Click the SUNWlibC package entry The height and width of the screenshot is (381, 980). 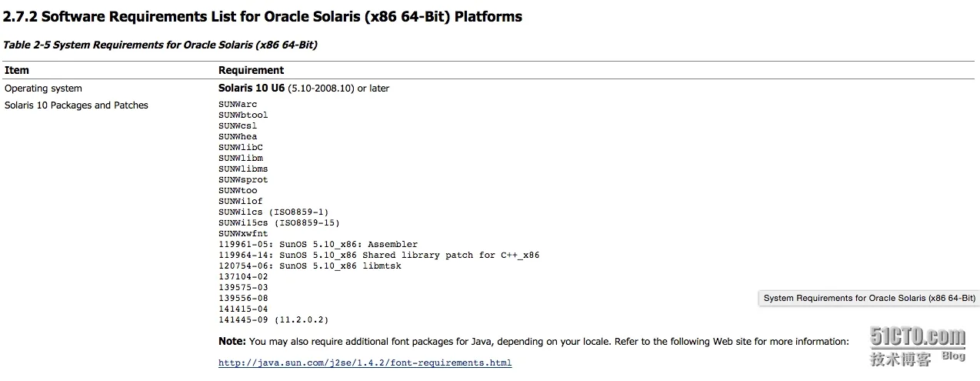click(x=241, y=147)
